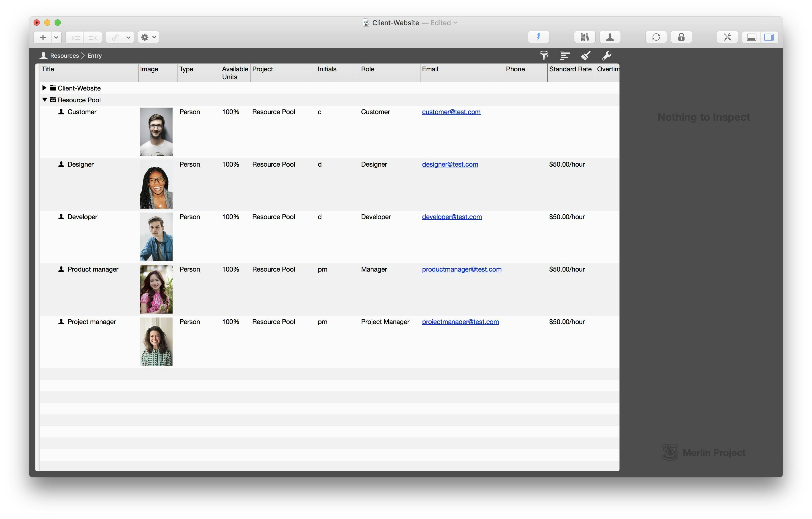Open the dropdown arrow beside plus button
The image size is (812, 519).
pos(56,37)
